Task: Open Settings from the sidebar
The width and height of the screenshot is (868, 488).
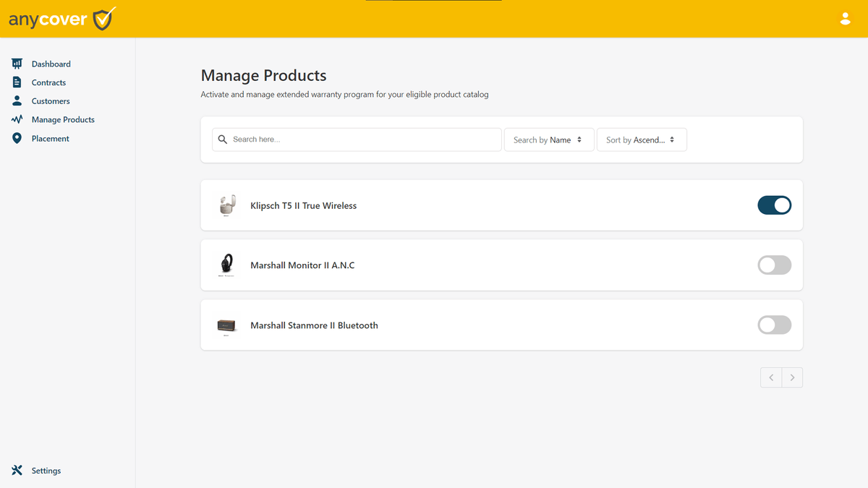Action: [x=46, y=471]
